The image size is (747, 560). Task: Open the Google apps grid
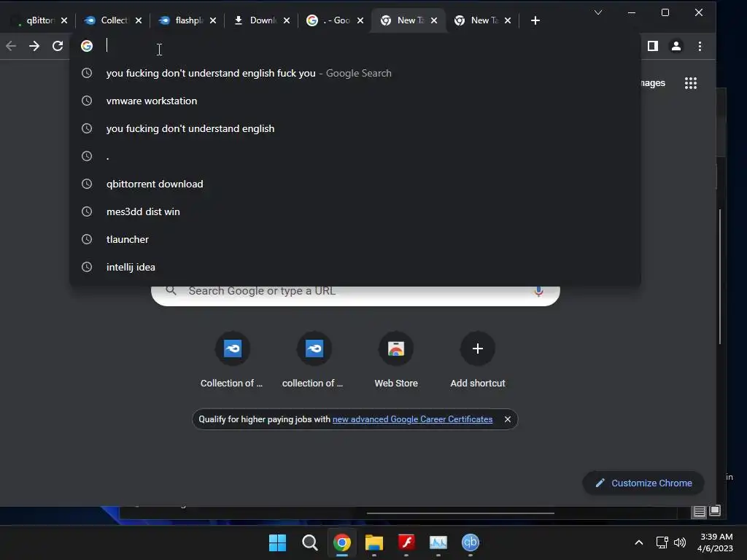(x=691, y=83)
